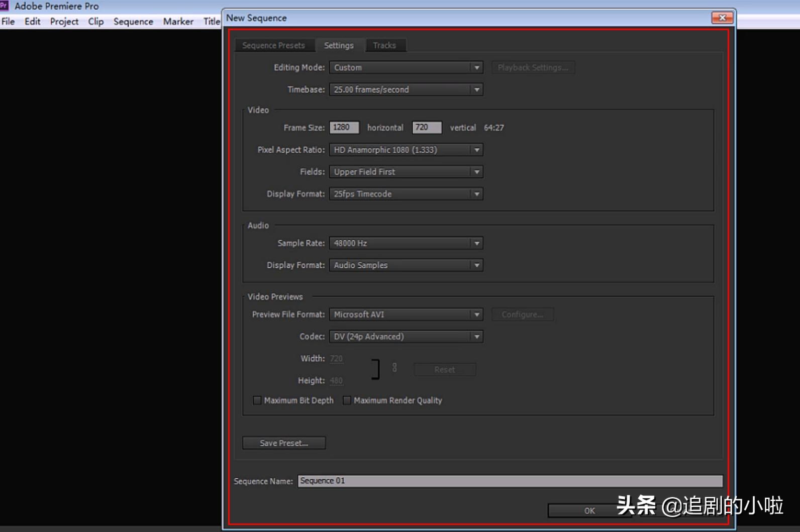Click the Configure button
The width and height of the screenshot is (800, 532).
click(522, 314)
